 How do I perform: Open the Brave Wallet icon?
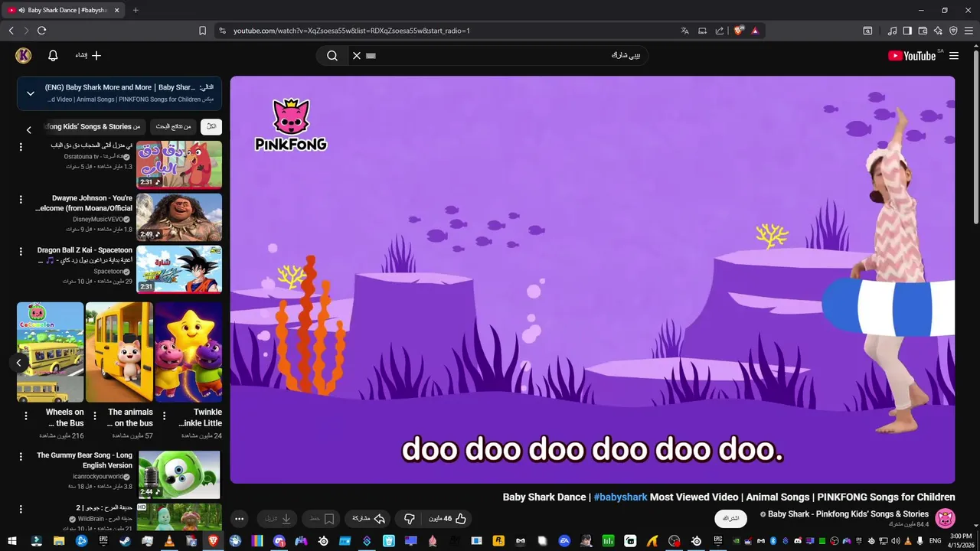tap(923, 31)
